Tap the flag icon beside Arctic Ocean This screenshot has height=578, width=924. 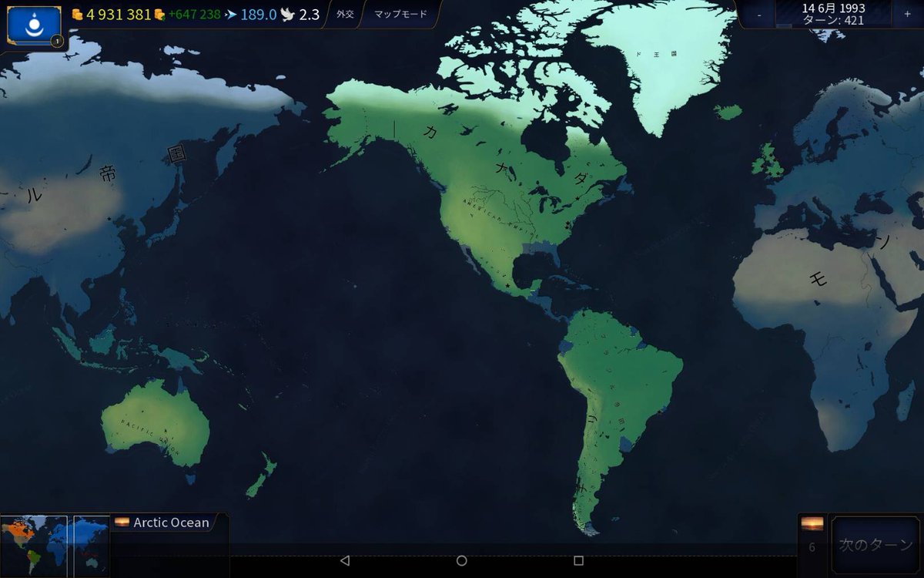[122, 523]
